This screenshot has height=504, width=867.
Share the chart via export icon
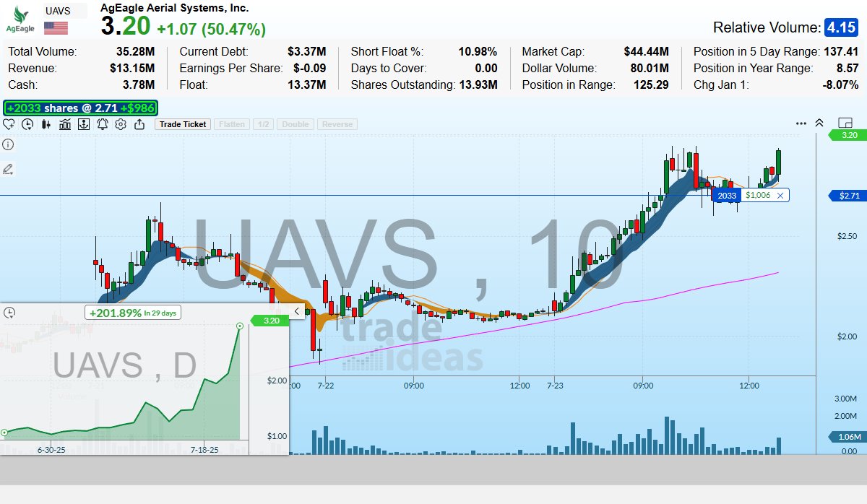coord(139,124)
